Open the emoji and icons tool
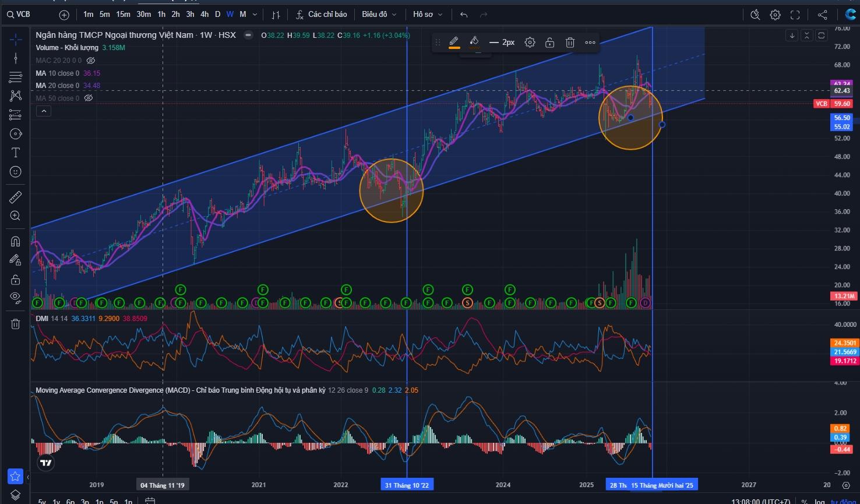Viewport: 860px width, 504px height. coord(16,172)
